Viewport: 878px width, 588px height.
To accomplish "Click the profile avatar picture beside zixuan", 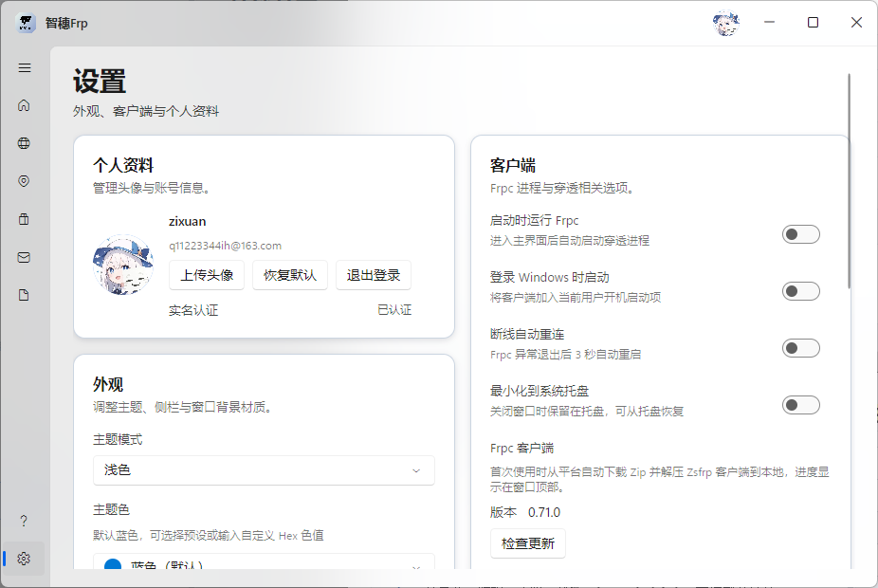I will point(123,265).
